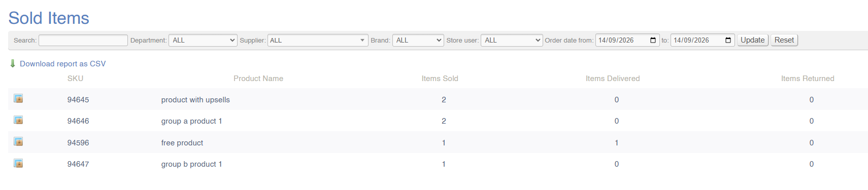868x190 pixels.
Task: Click Items Returned value for group b product 1
Action: [x=812, y=164]
